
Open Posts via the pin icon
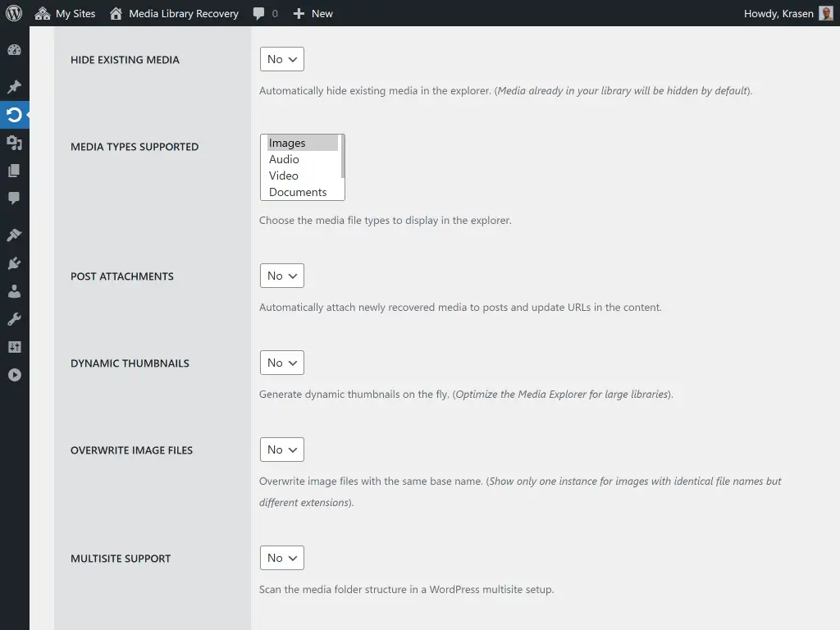tap(14, 86)
